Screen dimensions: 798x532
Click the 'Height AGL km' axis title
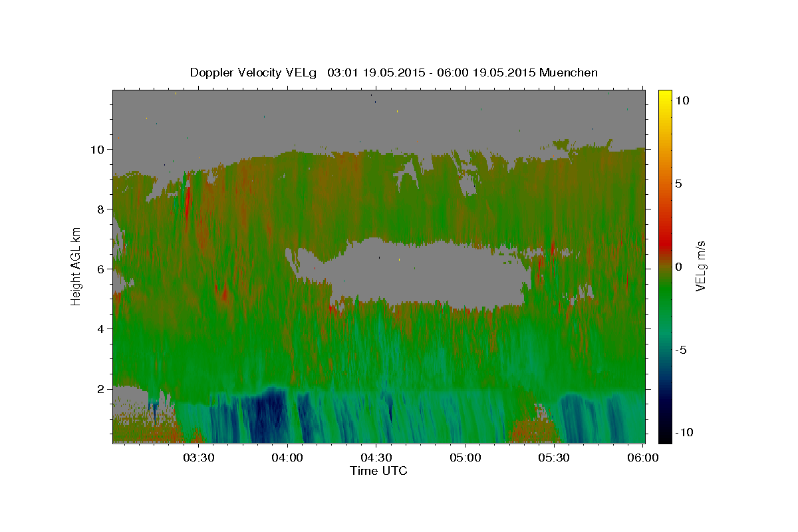(76, 265)
